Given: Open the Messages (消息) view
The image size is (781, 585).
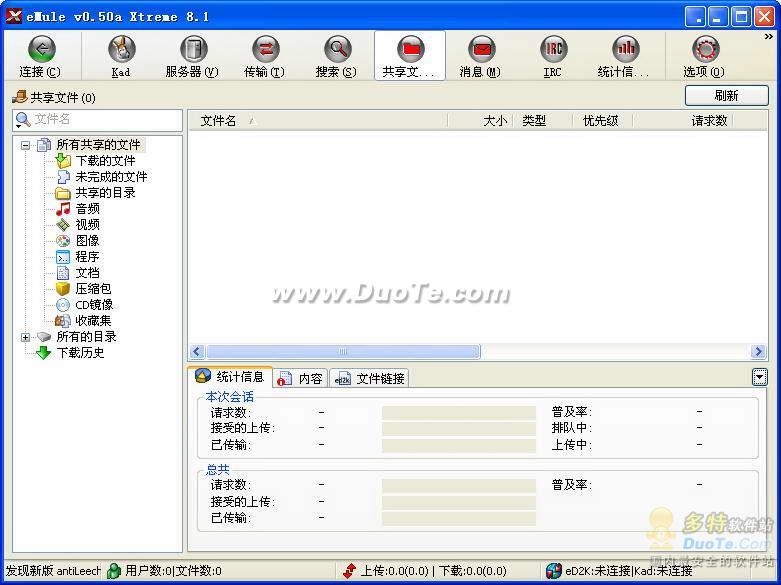Looking at the screenshot, I should point(481,56).
